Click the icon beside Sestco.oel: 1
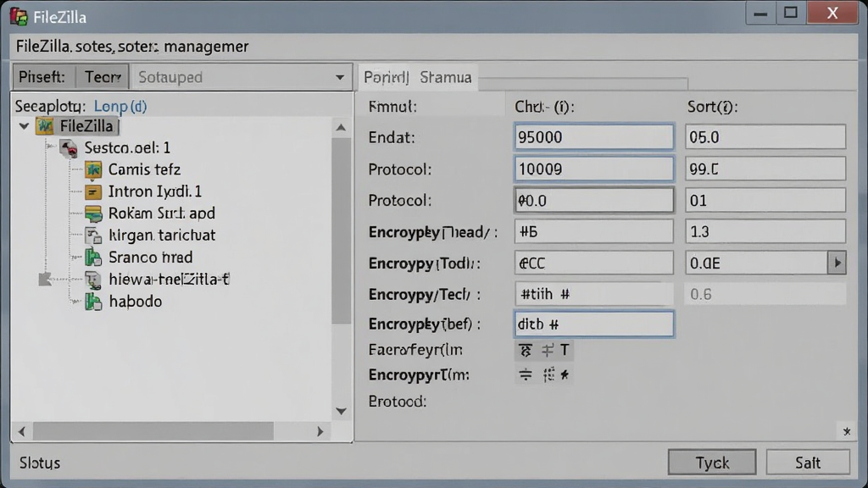 (x=70, y=147)
